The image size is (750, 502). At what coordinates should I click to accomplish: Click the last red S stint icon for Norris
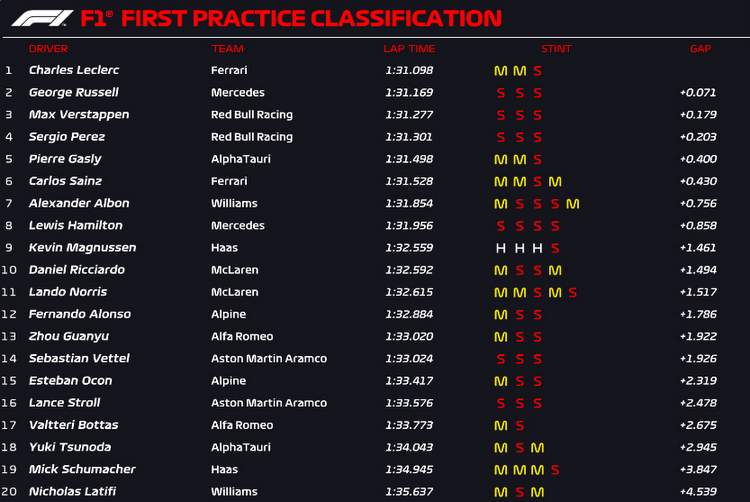tap(573, 293)
